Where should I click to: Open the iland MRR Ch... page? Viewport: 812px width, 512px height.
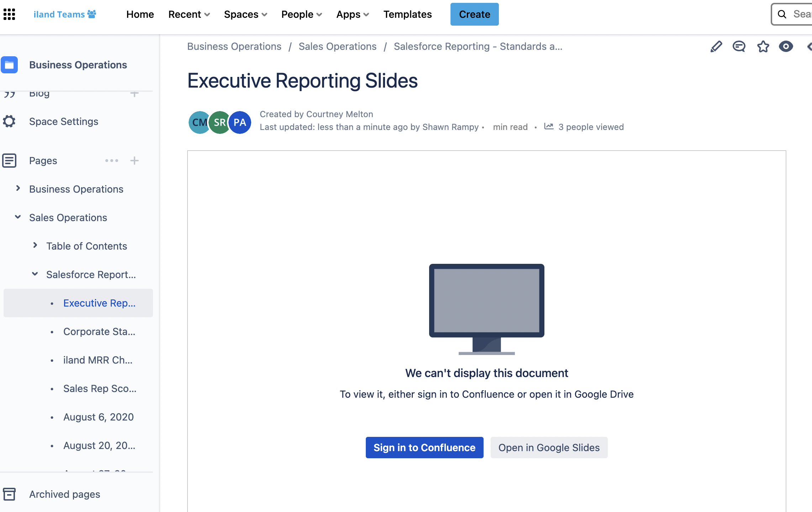click(98, 360)
